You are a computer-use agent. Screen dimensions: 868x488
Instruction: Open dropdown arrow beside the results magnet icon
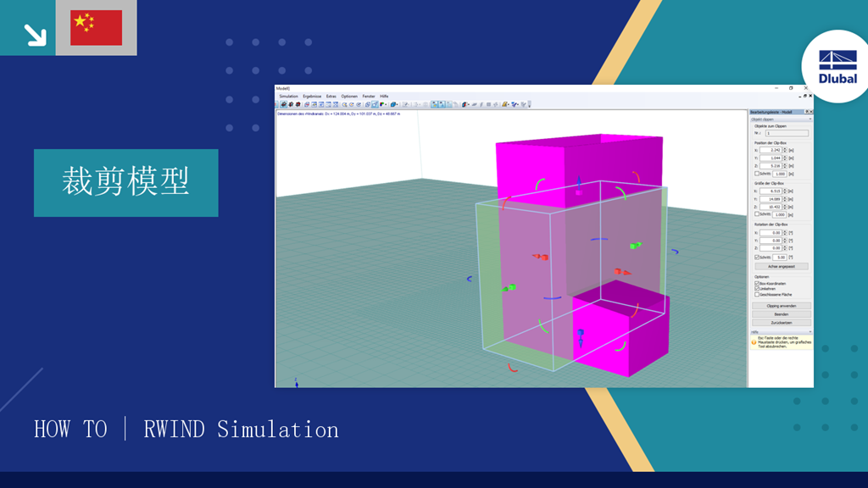[x=469, y=104]
